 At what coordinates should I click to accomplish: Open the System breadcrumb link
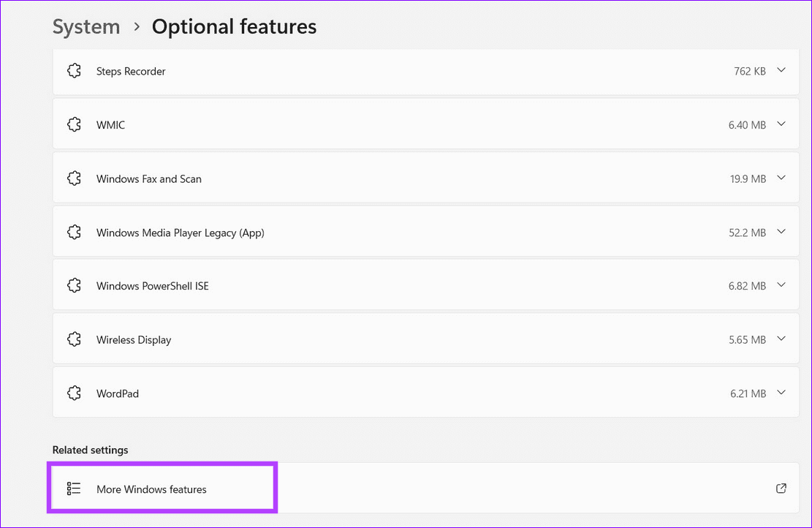pos(86,26)
